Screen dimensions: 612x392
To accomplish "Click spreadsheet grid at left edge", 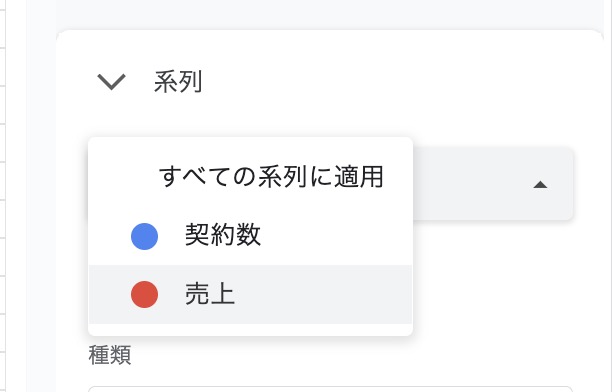I will pos(3,196).
